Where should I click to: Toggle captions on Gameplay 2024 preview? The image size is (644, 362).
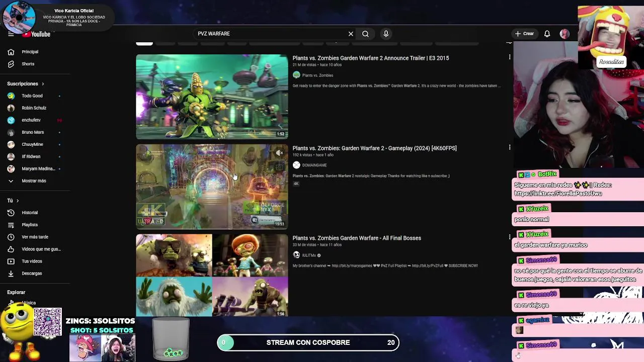pos(279,167)
